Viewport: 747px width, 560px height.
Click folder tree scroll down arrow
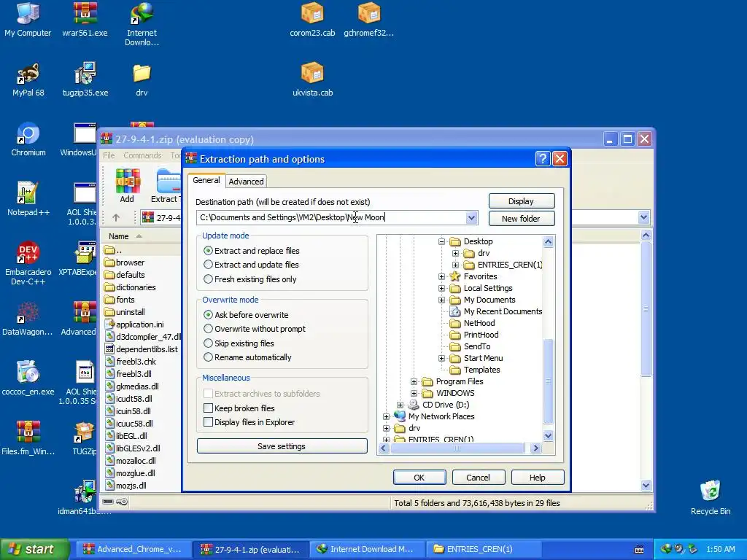tap(549, 436)
